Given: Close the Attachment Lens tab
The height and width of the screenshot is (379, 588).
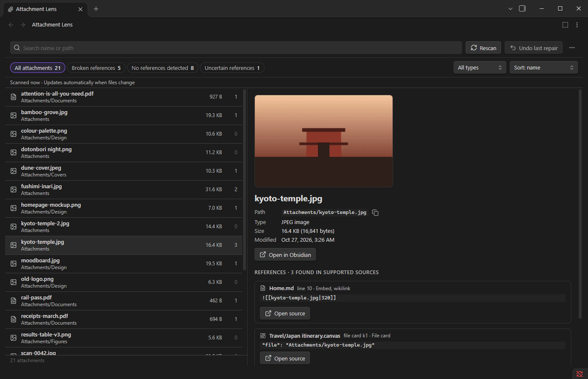Looking at the screenshot, I should [80, 9].
